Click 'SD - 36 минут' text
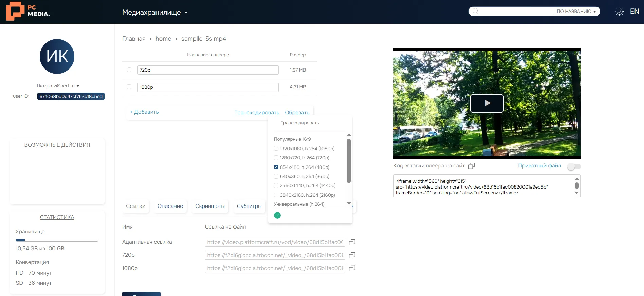The image size is (644, 296). tap(34, 283)
